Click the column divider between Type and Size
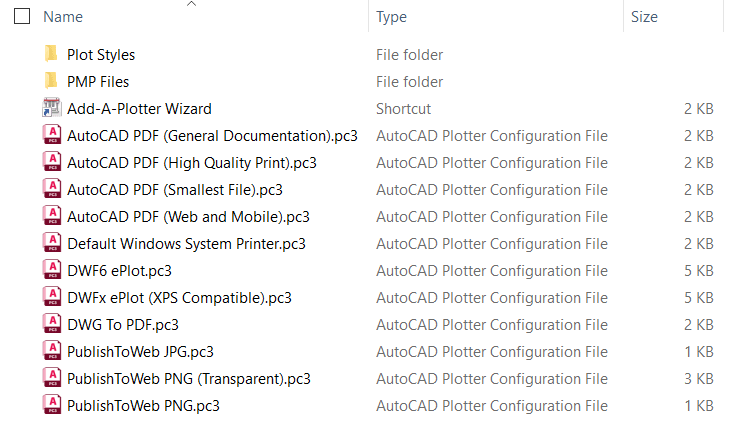This screenshot has height=446, width=731. click(623, 17)
